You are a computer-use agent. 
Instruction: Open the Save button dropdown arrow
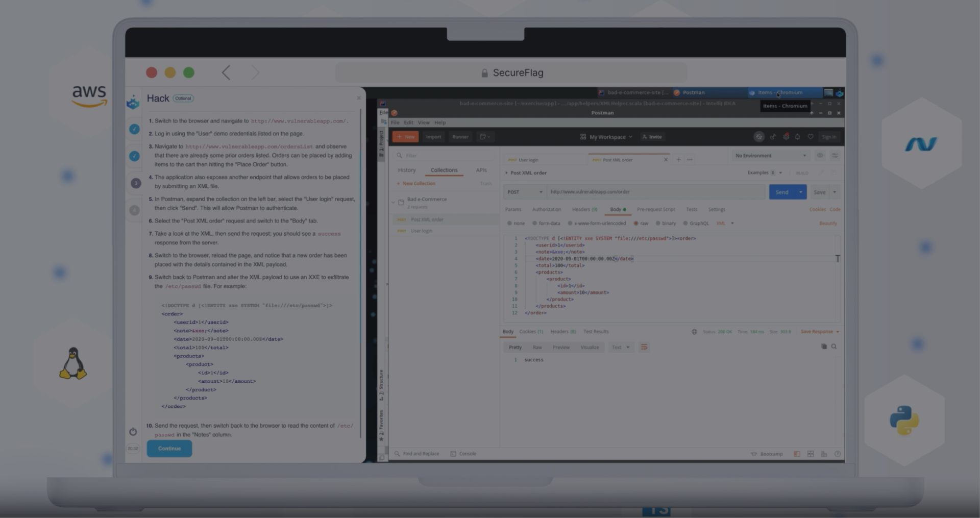pyautogui.click(x=835, y=192)
